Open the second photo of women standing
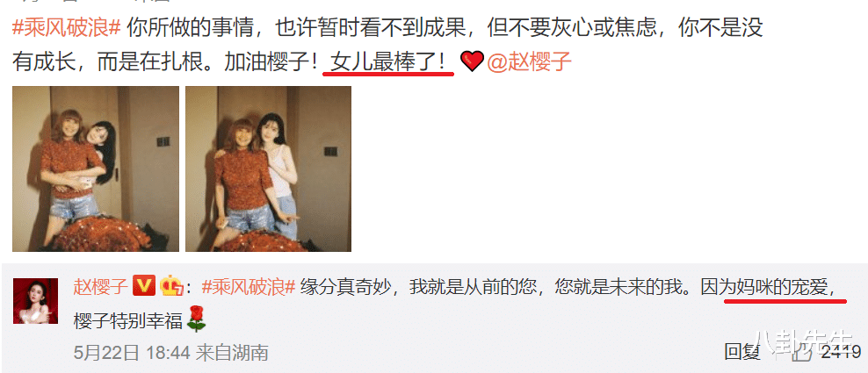This screenshot has height=373, width=868. [269, 169]
